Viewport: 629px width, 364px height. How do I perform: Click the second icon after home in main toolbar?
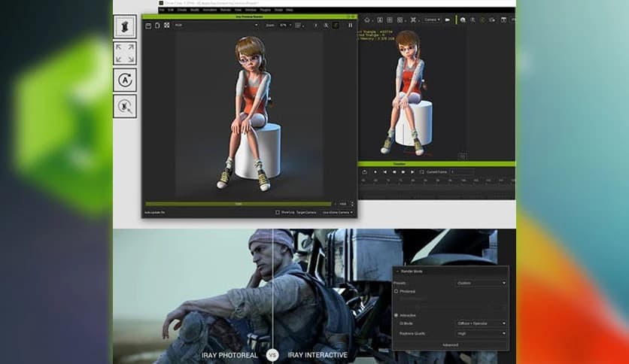(x=380, y=20)
